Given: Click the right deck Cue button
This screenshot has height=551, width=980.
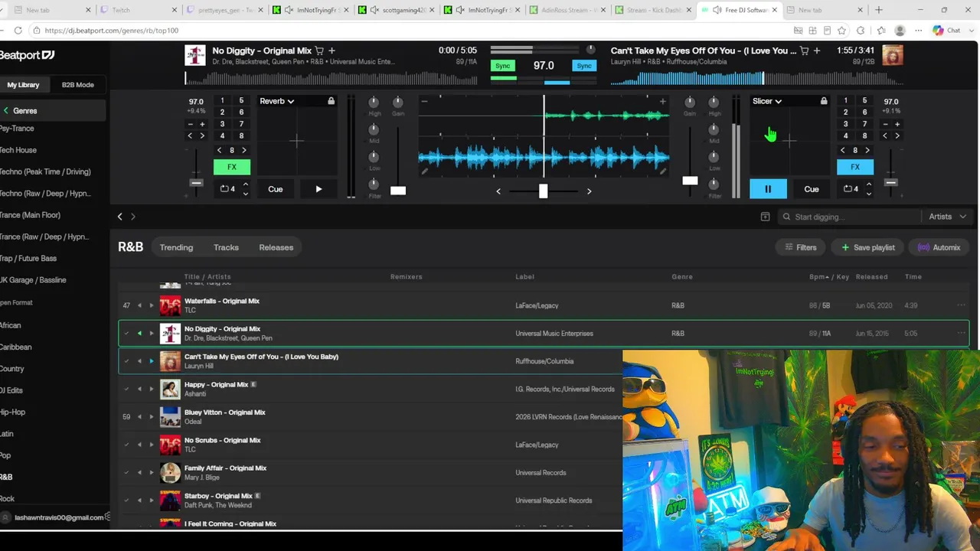Looking at the screenshot, I should 812,189.
